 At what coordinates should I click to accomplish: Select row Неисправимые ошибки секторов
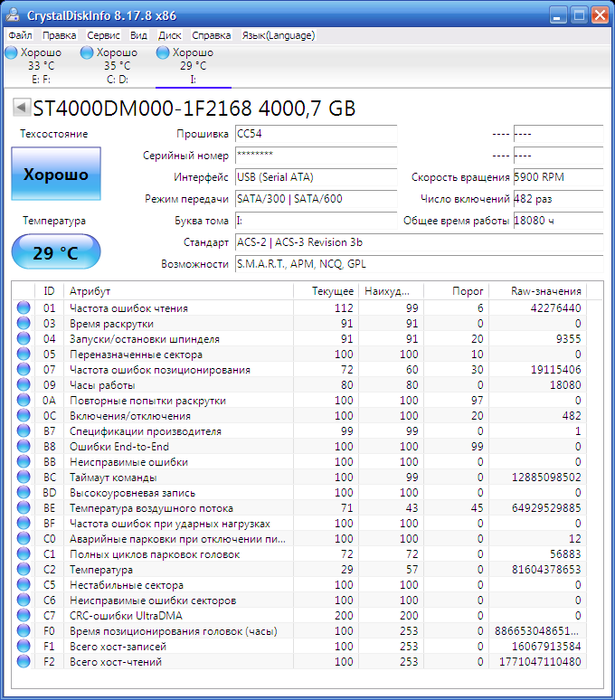pyautogui.click(x=300, y=600)
